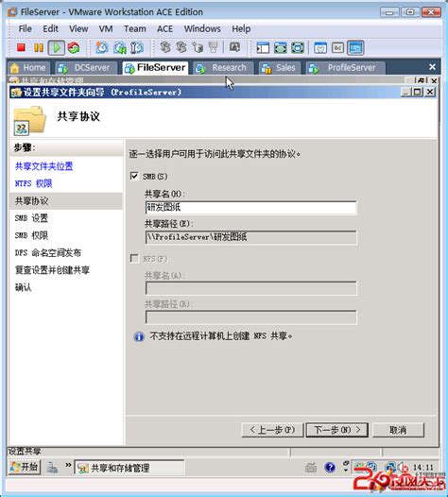This screenshot has width=448, height=497.
Task: Select the DFS 命名空间发布 step
Action: (48, 252)
